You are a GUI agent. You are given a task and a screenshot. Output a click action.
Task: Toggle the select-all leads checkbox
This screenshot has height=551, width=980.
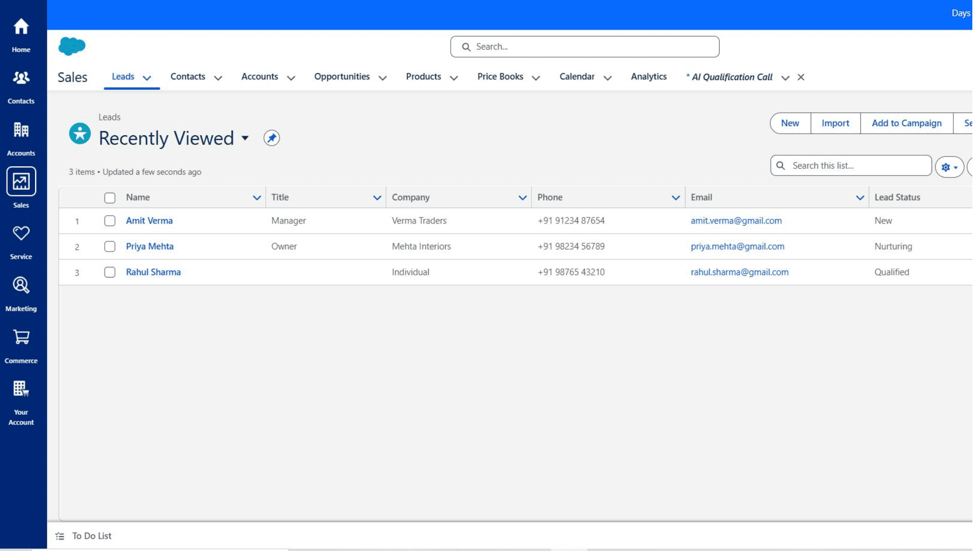point(110,198)
